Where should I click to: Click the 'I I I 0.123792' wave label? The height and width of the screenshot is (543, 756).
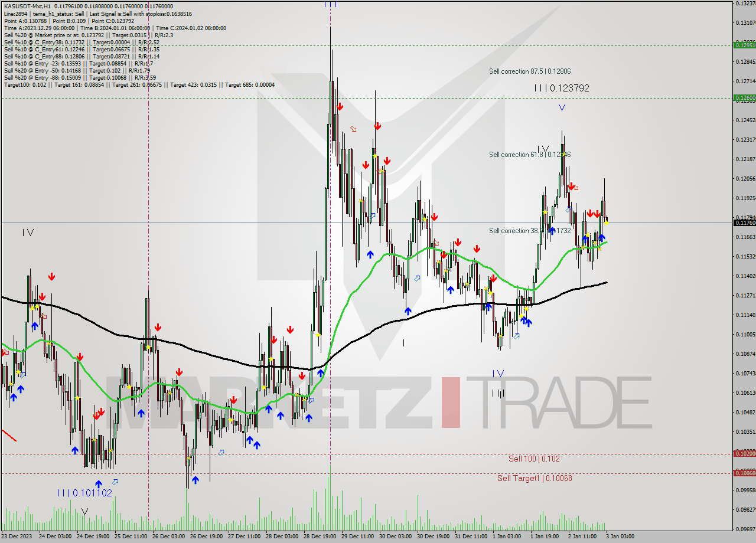561,88
